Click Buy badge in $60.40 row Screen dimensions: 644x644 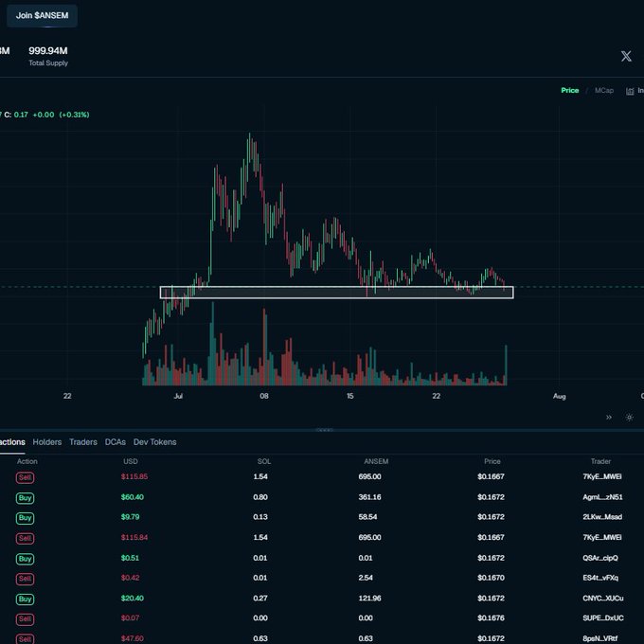[x=25, y=498]
